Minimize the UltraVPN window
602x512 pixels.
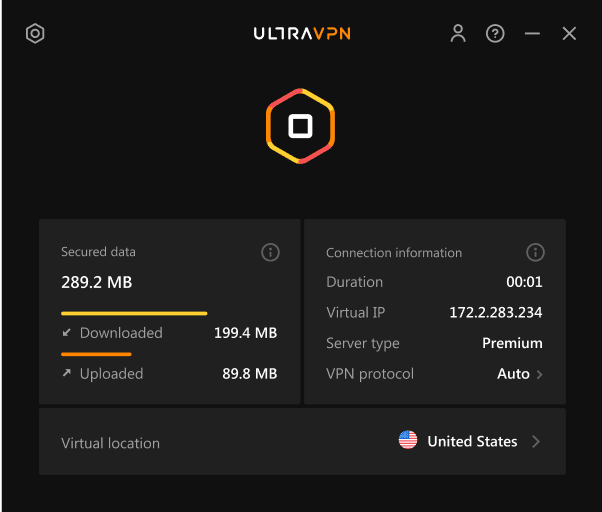532,34
